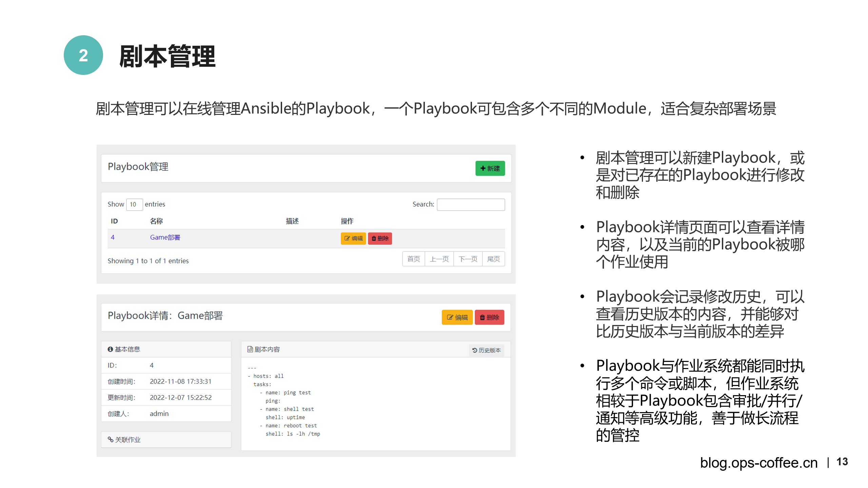This screenshot has width=868, height=488.
Task: Click the yellow 编辑 button in Playbook详情 header
Action: (457, 317)
